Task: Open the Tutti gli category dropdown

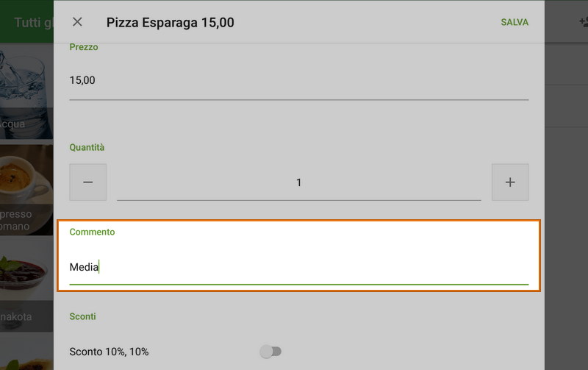Action: pos(33,22)
